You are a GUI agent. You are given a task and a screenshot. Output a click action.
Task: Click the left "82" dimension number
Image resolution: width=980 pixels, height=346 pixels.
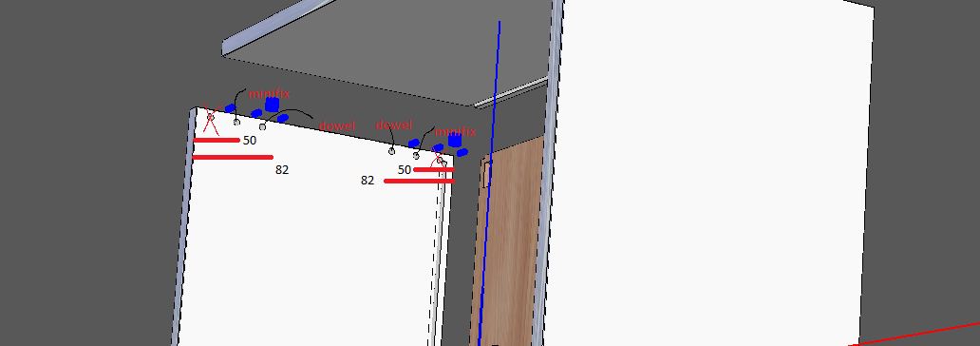pos(282,169)
